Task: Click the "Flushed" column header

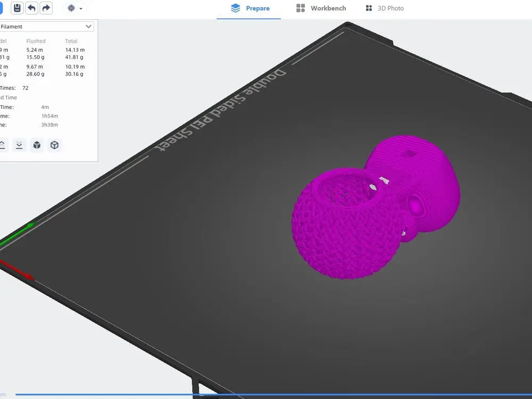Action: (x=36, y=41)
